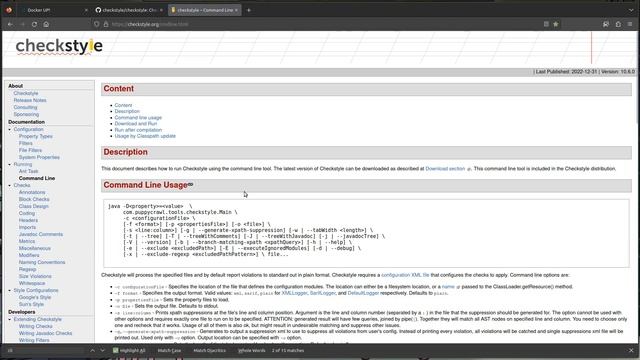
Task: Collapse the Configuration tree in sidebar
Action: pos(10,129)
